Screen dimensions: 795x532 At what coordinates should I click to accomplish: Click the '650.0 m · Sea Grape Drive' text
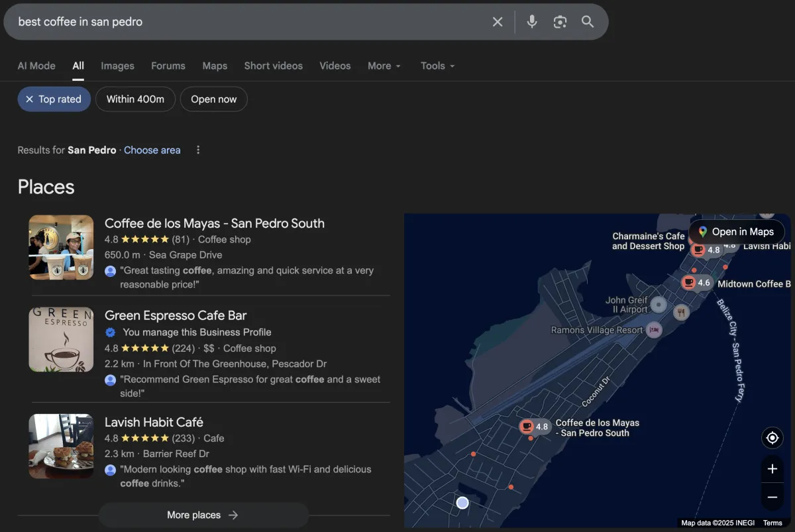click(x=163, y=255)
